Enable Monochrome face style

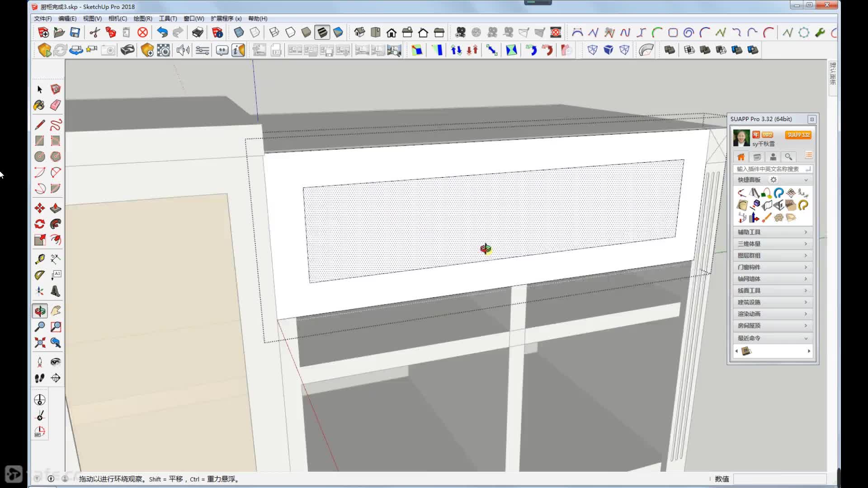(x=338, y=33)
